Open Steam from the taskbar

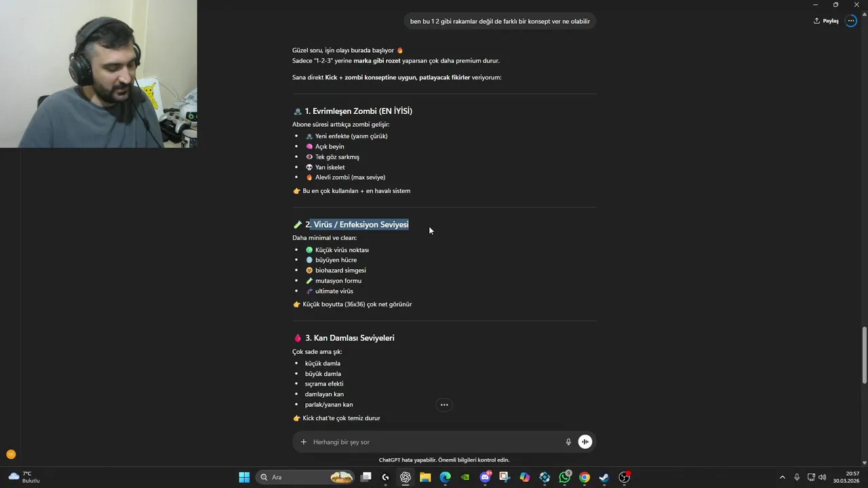click(x=604, y=477)
